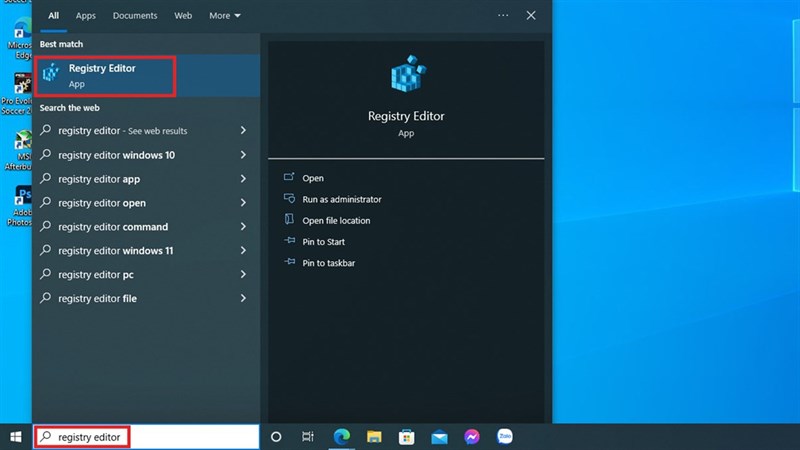Viewport: 800px width, 450px height.
Task: Click the Run as administrator shield icon
Action: tap(289, 198)
